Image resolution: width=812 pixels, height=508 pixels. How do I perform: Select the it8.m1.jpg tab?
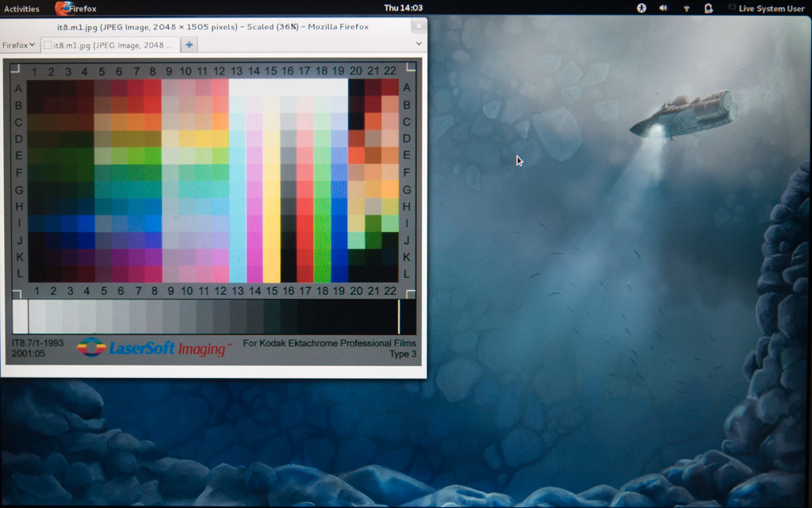[109, 45]
